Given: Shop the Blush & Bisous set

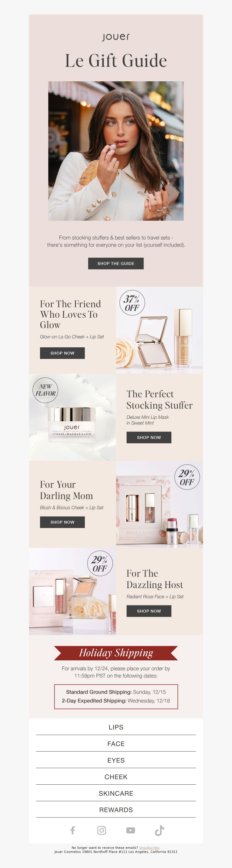Looking at the screenshot, I should coord(62,522).
